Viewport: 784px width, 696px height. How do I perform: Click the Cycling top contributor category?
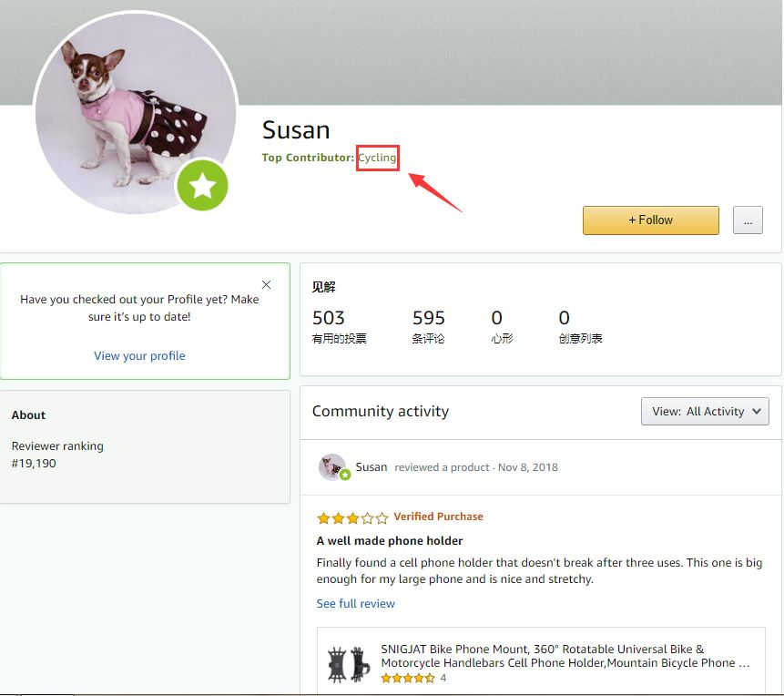point(377,158)
